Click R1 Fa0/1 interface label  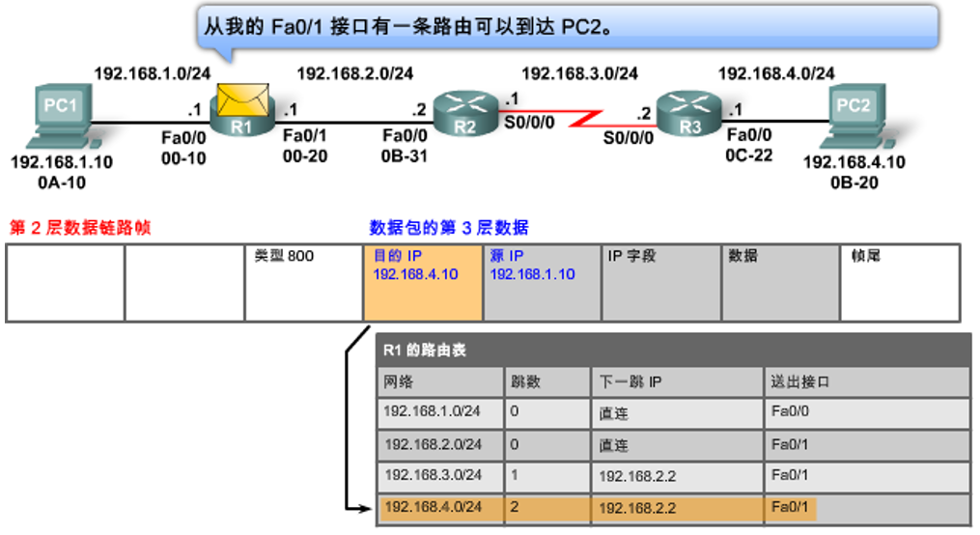click(304, 135)
